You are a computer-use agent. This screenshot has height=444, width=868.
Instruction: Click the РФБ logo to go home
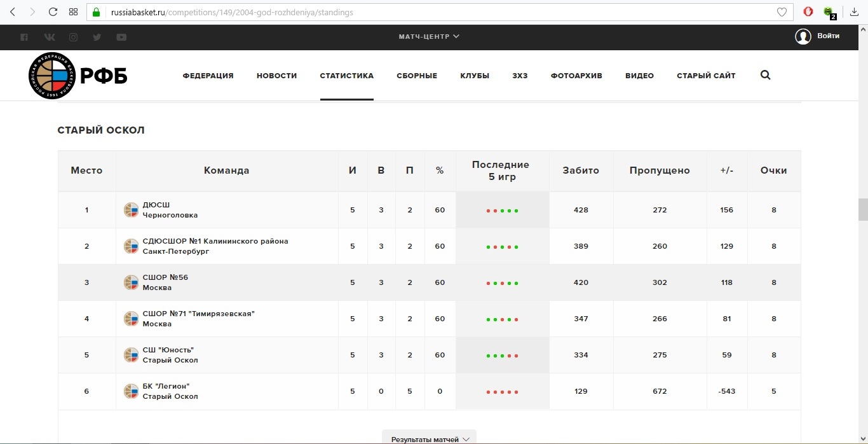78,76
